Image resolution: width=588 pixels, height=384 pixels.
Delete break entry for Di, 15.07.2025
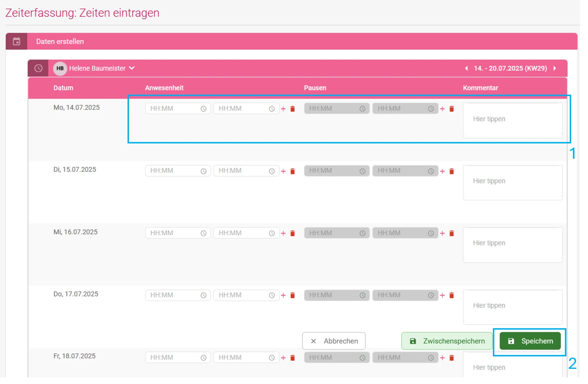point(451,171)
